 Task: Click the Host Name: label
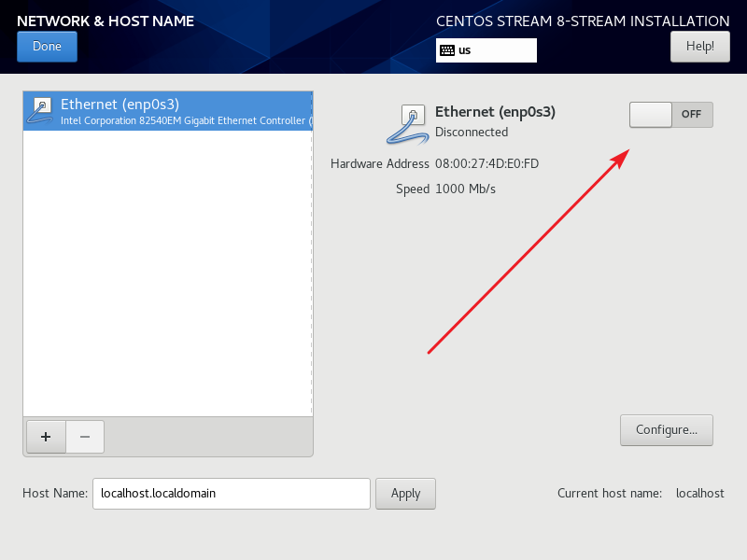(55, 494)
